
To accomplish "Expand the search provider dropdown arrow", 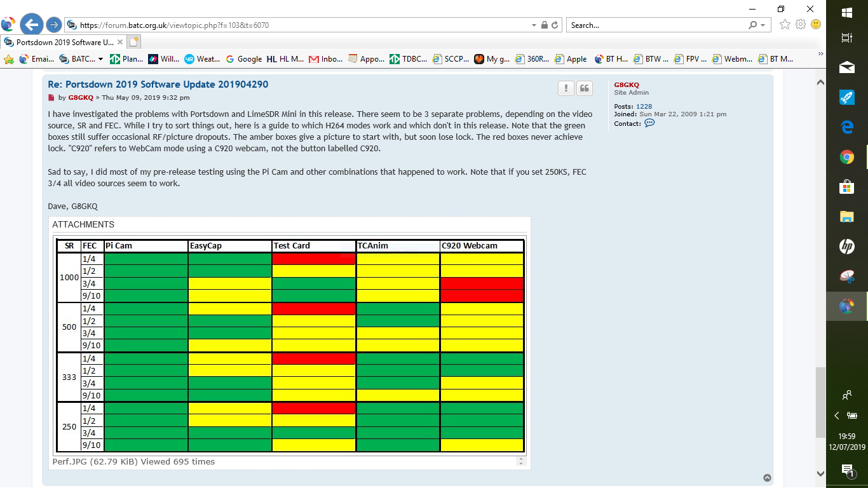I will [763, 25].
